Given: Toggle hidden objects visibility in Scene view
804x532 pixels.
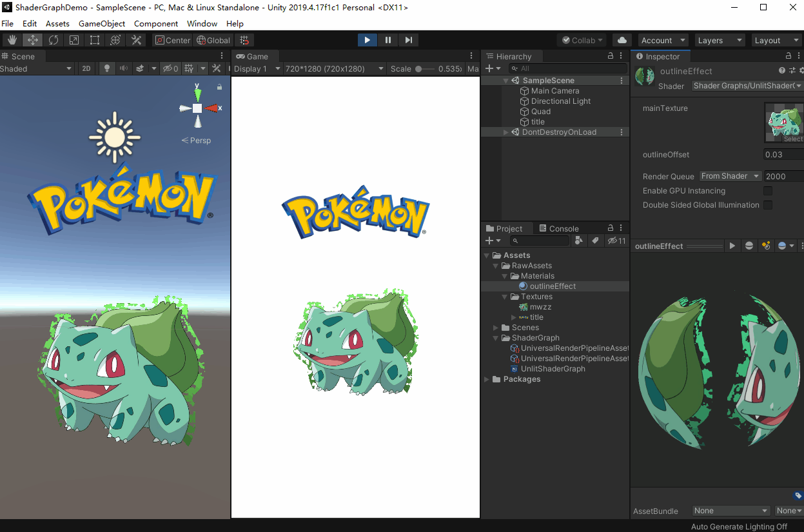Looking at the screenshot, I should tap(170, 68).
